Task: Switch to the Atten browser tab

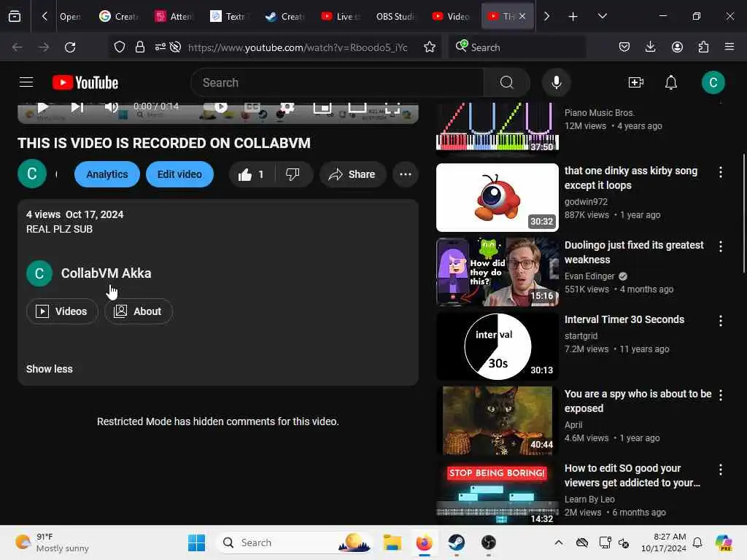Action: 174,16
